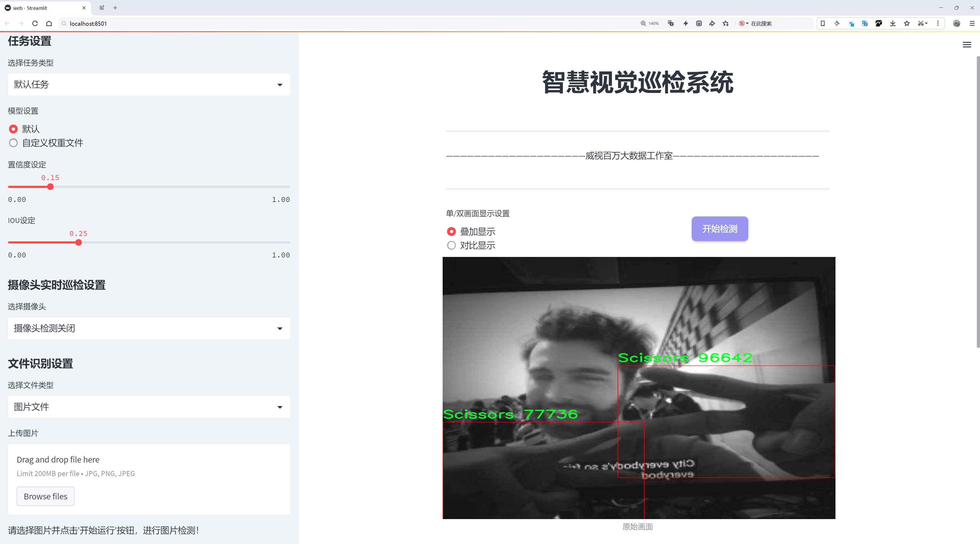
Task: Go forward in browser history
Action: (21, 24)
